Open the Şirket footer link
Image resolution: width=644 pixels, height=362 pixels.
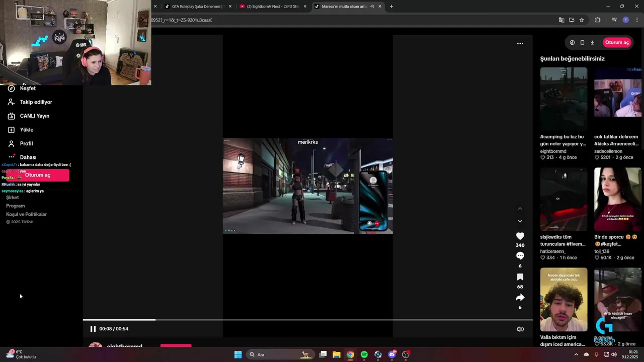[13, 198]
